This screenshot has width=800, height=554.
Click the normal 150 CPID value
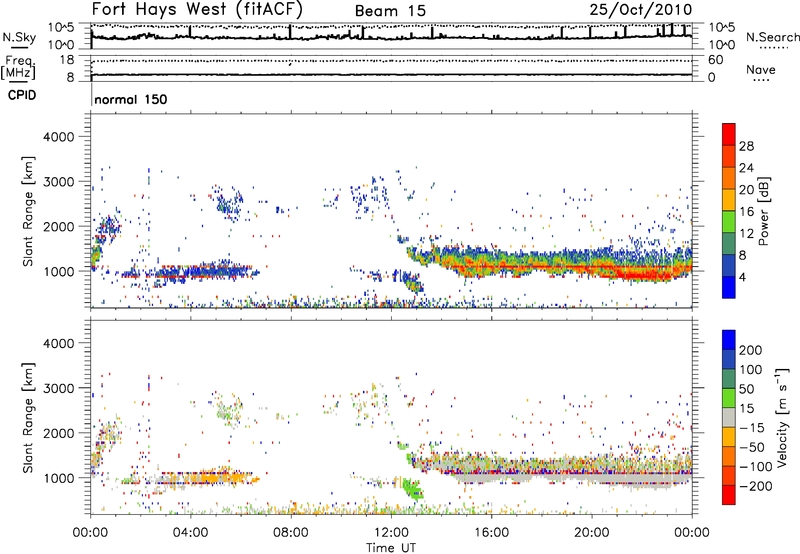131,99
